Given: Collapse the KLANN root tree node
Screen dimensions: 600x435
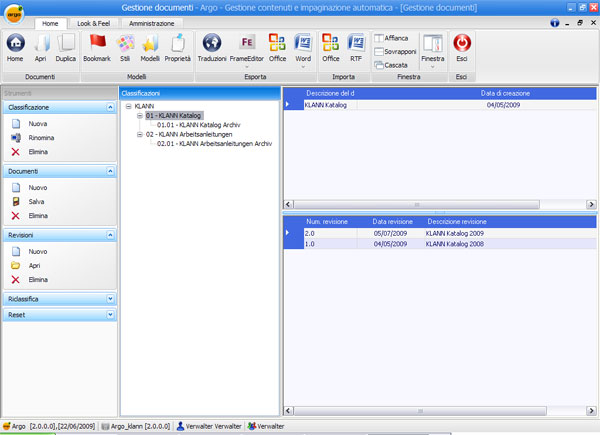Looking at the screenshot, I should 129,106.
